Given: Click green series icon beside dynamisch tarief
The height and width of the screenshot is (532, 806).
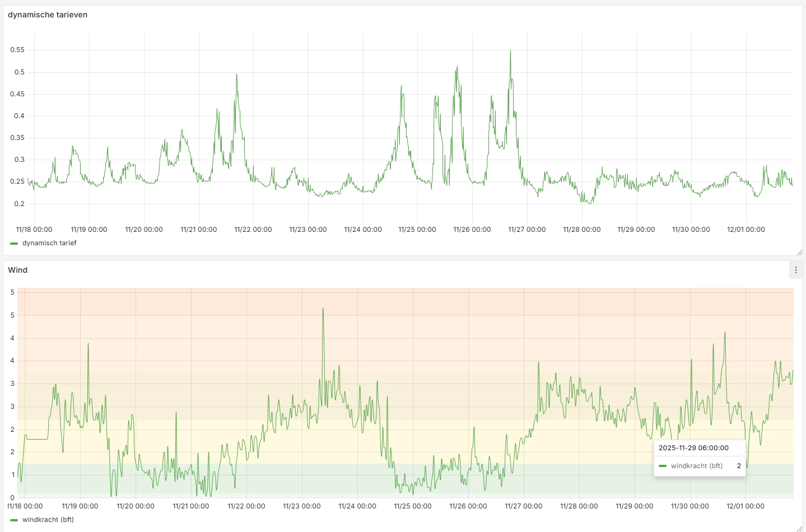Looking at the screenshot, I should click(x=14, y=244).
